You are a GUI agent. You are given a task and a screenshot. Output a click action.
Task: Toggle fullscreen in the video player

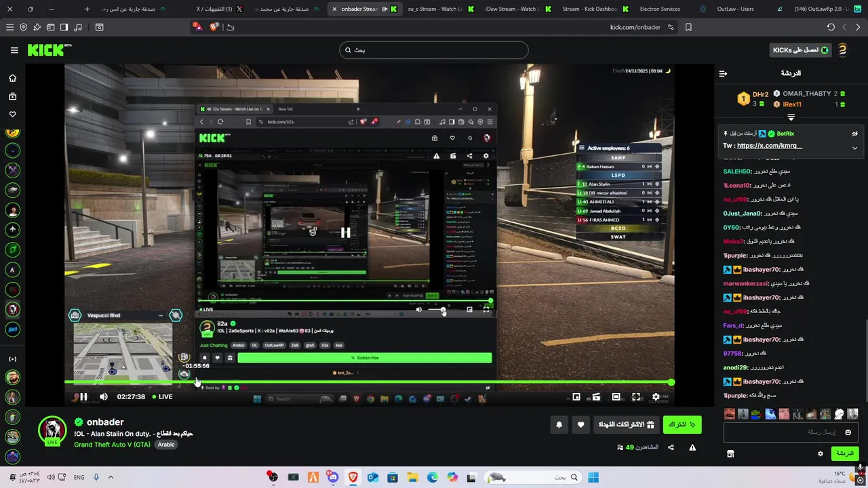tap(636, 397)
